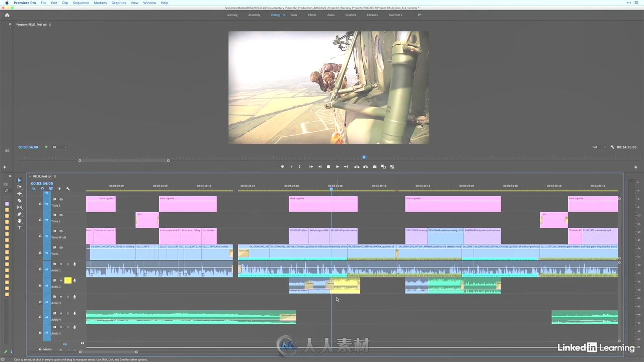Select the Hand tool

click(x=20, y=221)
